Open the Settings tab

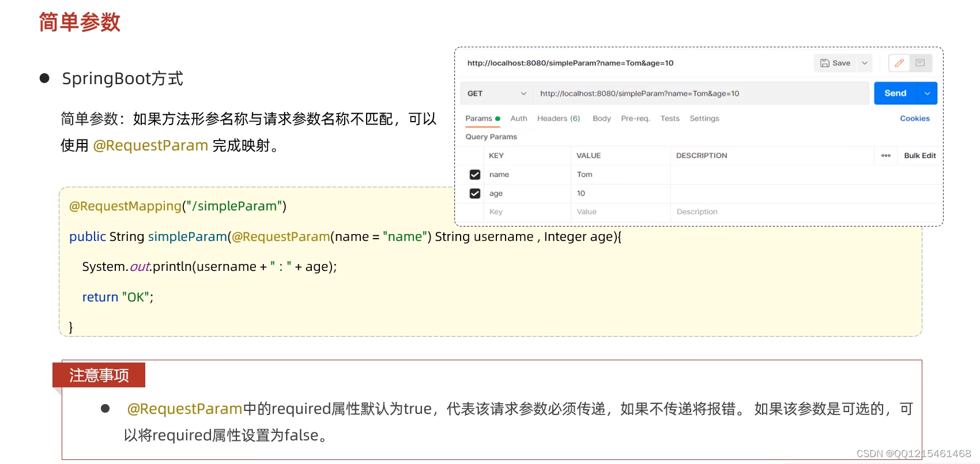[x=704, y=118]
